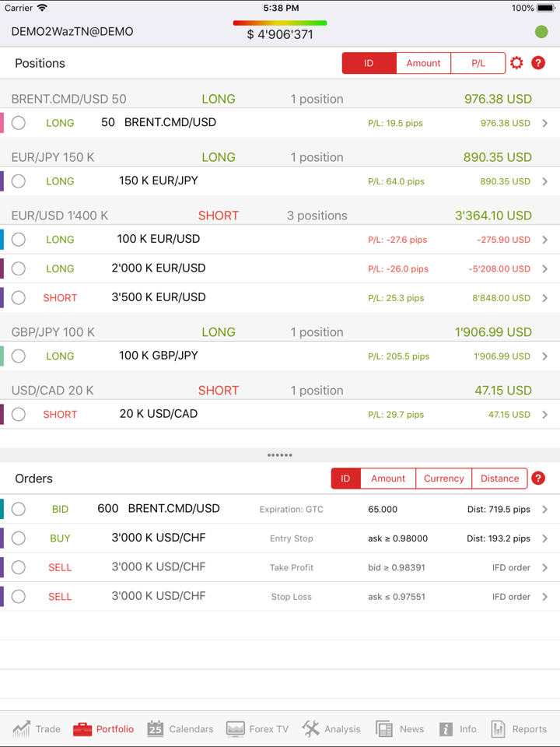The height and width of the screenshot is (747, 560).
Task: Expand USD/CHF Stop Loss order chevron
Action: coord(544,597)
